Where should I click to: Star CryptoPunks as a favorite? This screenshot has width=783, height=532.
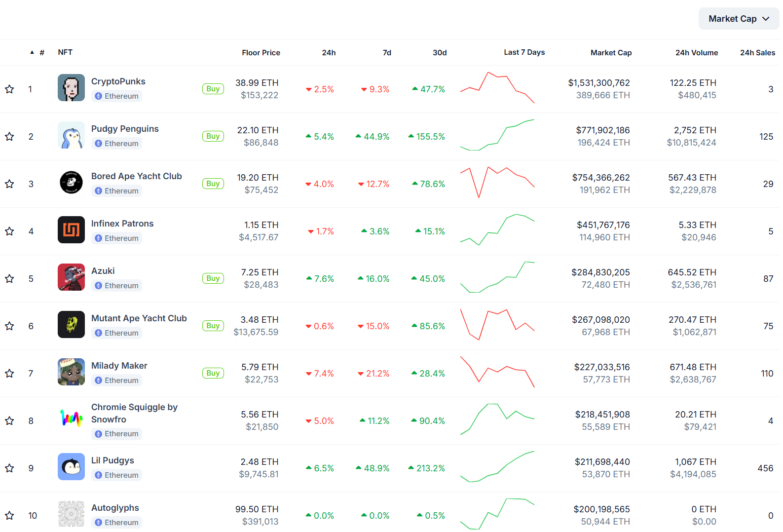[9, 89]
